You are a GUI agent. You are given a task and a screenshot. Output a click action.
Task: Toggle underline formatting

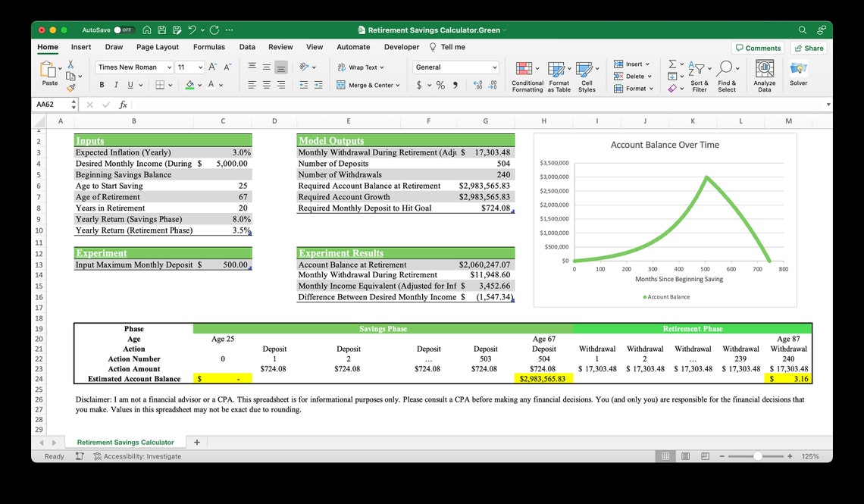pyautogui.click(x=130, y=85)
